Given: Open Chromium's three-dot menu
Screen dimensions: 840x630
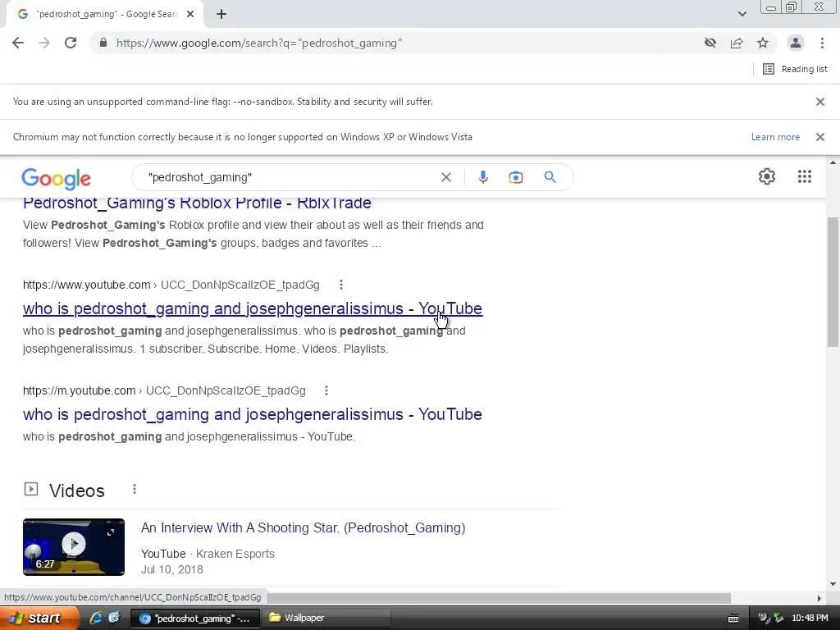Looking at the screenshot, I should 822,43.
